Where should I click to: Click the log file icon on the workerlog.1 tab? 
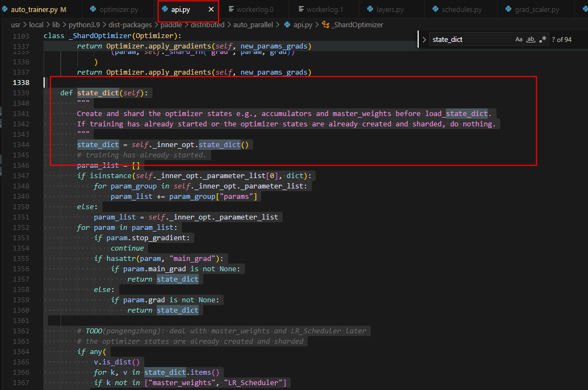(301, 9)
